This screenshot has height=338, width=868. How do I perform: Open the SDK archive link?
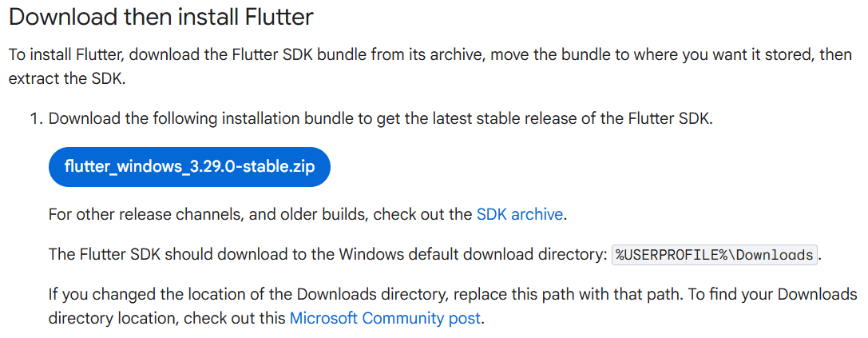[519, 214]
